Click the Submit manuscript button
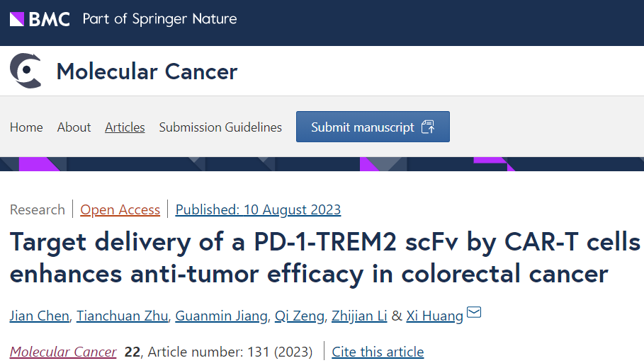Screen dimensions: 644x363 [x=373, y=127]
